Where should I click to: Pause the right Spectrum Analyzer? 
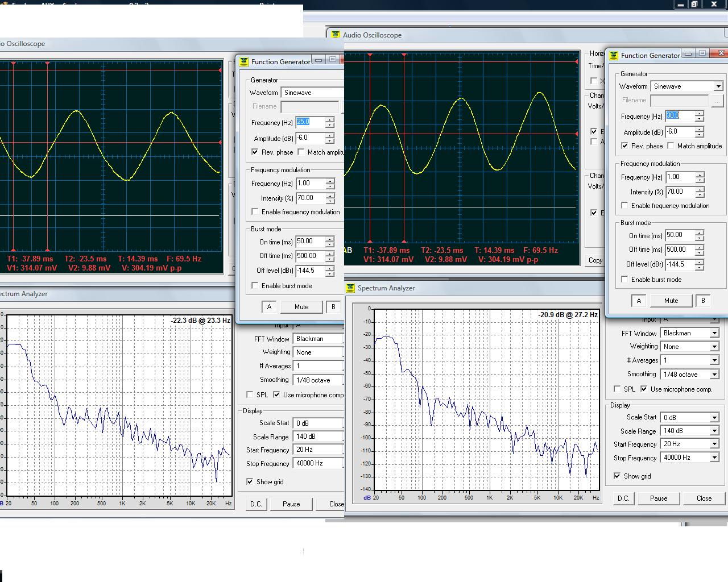(x=659, y=498)
